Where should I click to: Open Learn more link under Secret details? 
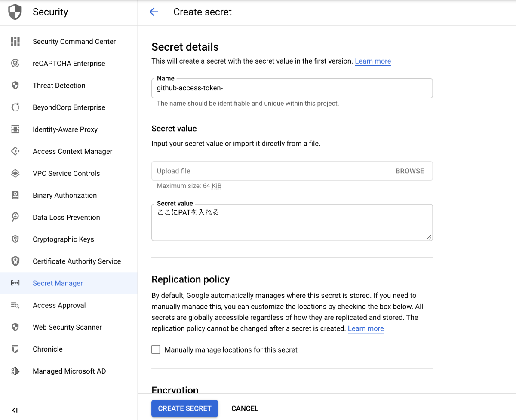(x=373, y=61)
